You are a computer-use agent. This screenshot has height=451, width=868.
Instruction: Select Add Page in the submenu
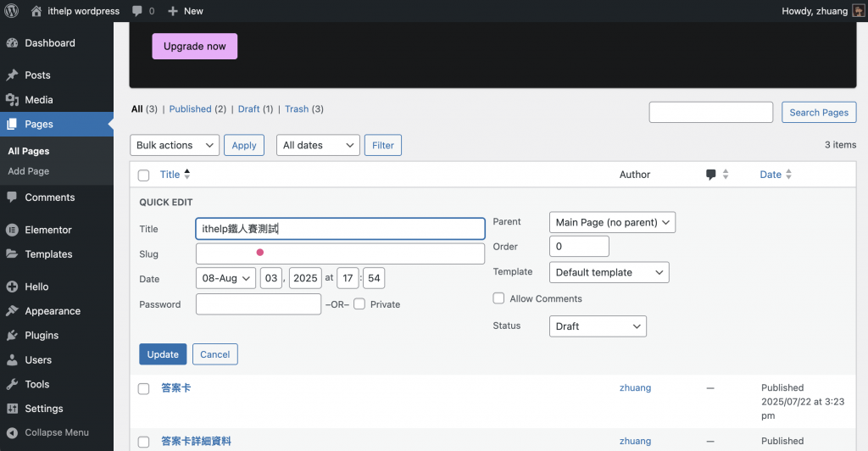point(29,171)
